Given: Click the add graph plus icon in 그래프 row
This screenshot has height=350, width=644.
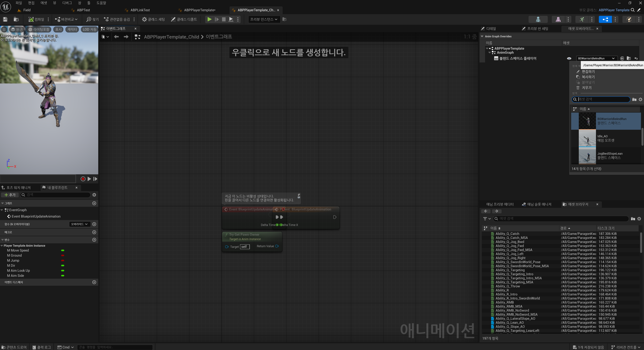Looking at the screenshot, I should [x=94, y=203].
